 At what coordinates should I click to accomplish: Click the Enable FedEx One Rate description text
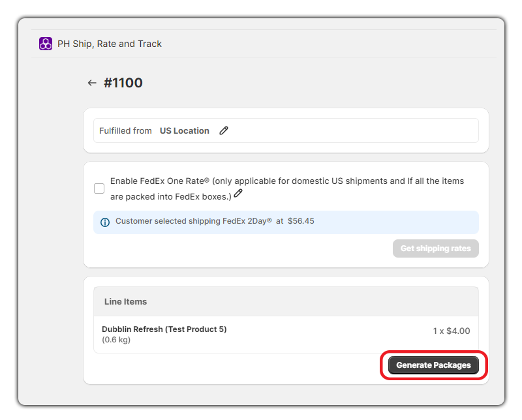287,188
